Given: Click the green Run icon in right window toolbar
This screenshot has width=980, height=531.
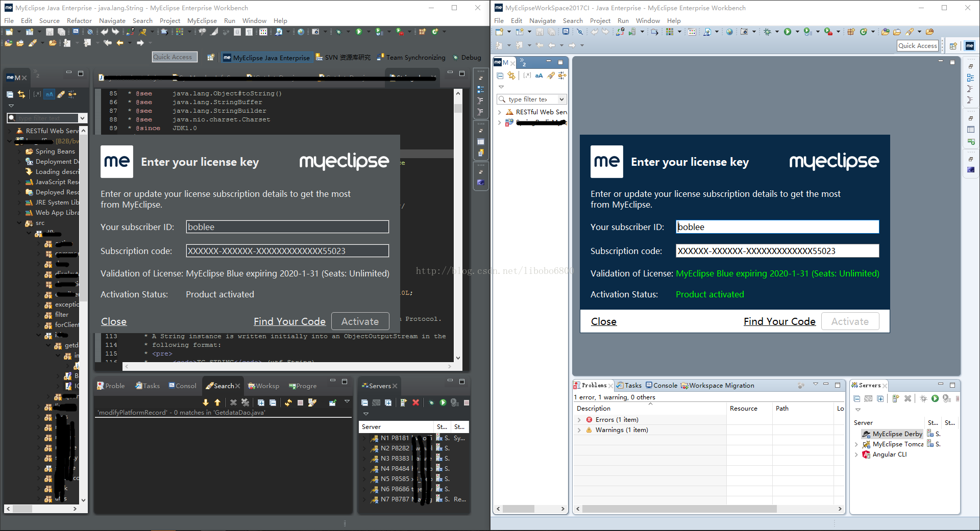Looking at the screenshot, I should click(788, 32).
